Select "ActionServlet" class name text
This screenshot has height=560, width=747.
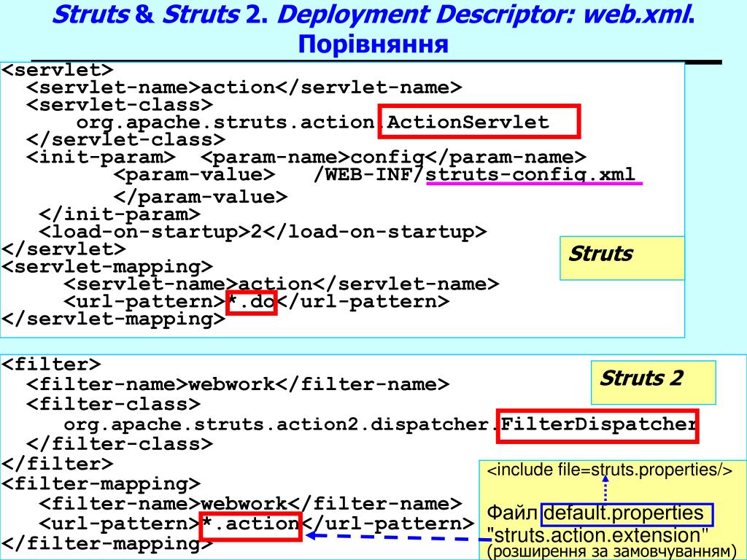pos(468,122)
